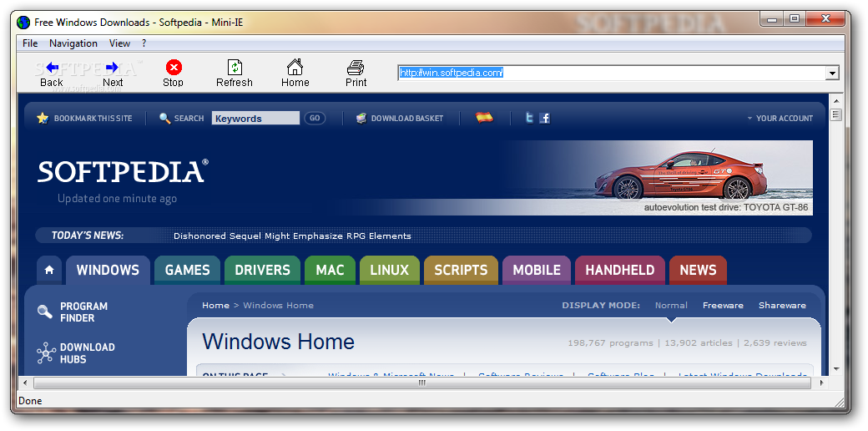Stop page loading with the red Stop icon
This screenshot has height=431, width=868.
174,68
